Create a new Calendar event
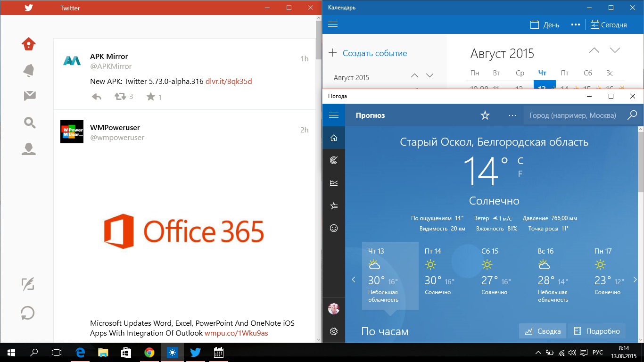Viewport: 644px width, 362px height. tap(368, 53)
